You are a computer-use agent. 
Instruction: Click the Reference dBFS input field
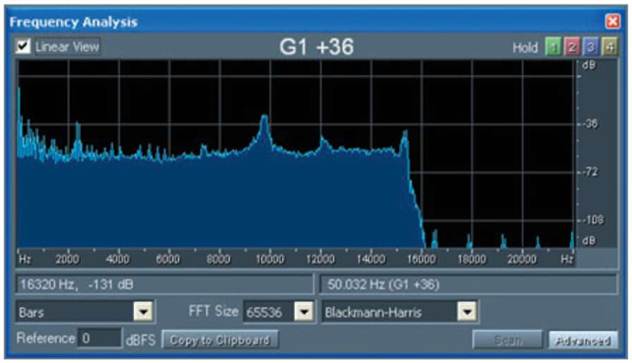(x=99, y=338)
